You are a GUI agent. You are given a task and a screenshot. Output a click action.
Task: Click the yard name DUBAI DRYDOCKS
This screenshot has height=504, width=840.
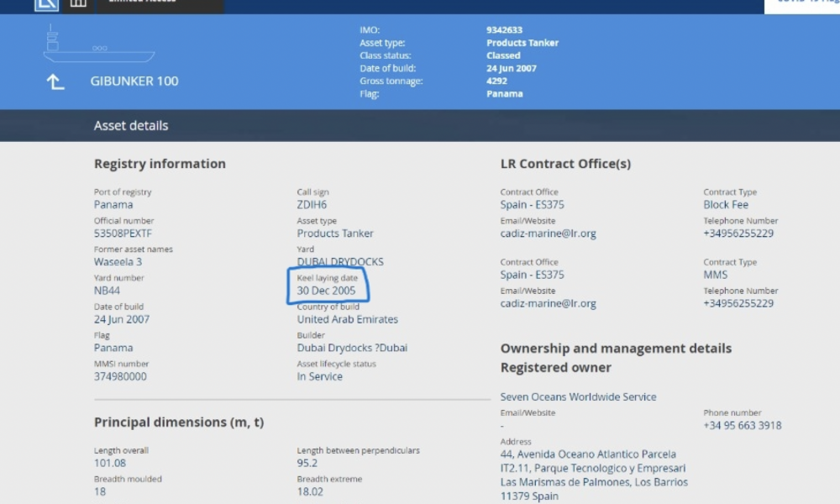[340, 262]
